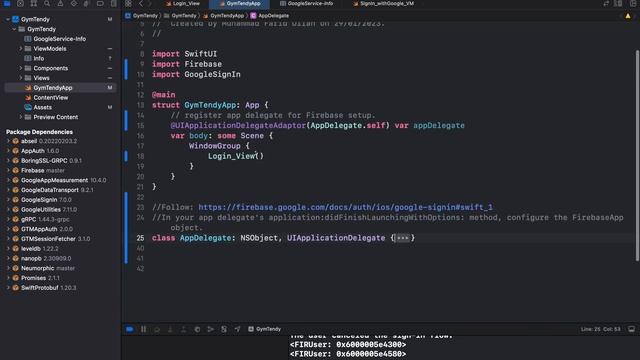Switch to the GoogleService-Info tab
The image size is (640, 360).
pos(307,4)
